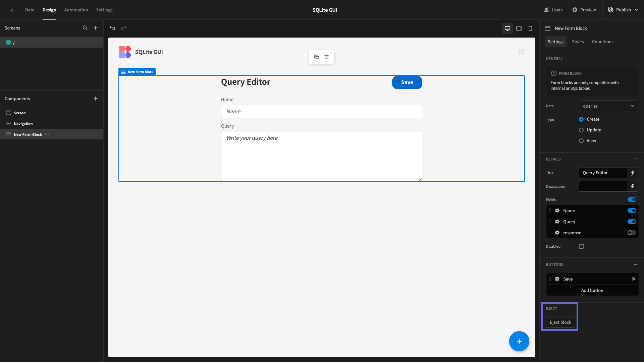Select the Create type radio
Image resolution: width=644 pixels, height=362 pixels.
(x=581, y=119)
